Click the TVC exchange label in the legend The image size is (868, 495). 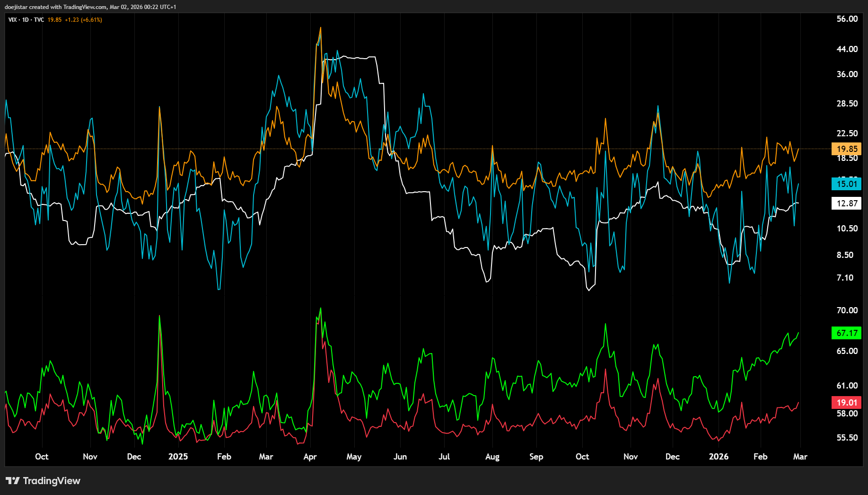tap(39, 20)
